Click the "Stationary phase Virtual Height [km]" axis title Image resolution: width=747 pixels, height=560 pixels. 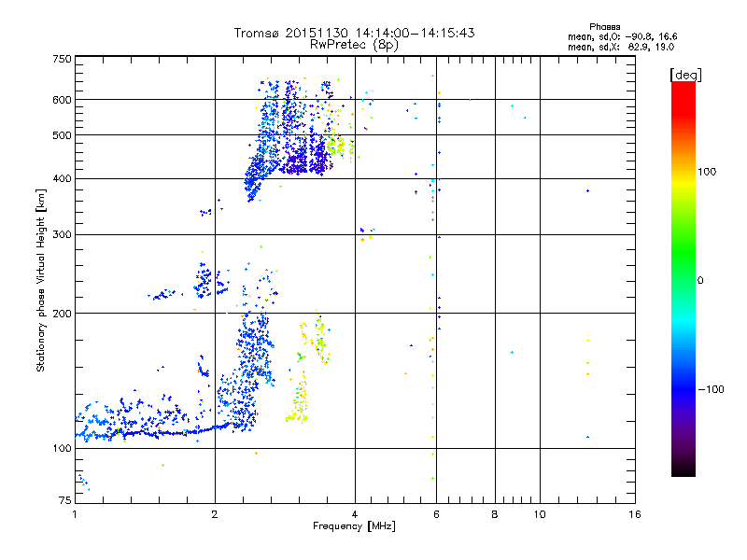[41, 281]
